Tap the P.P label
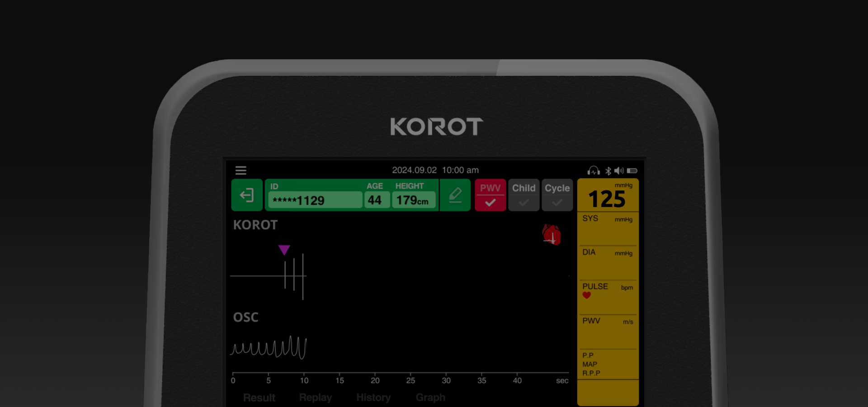Screen dimensions: 868x407 pos(588,355)
